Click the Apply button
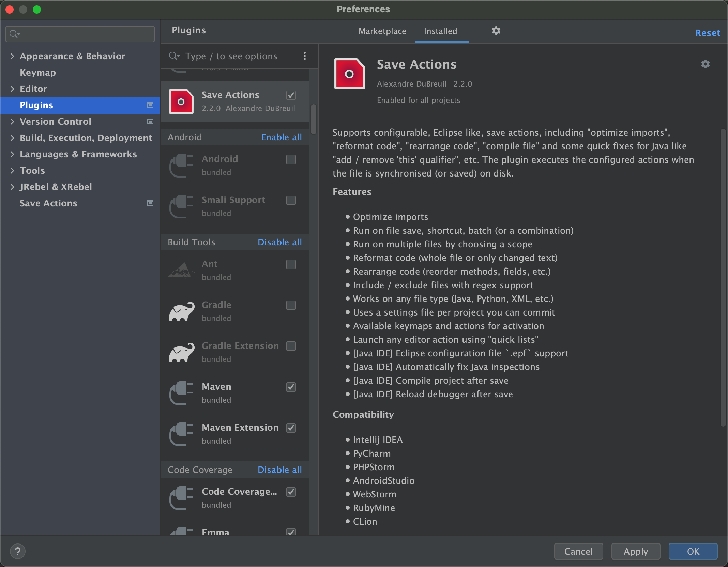The width and height of the screenshot is (728, 567). [636, 551]
